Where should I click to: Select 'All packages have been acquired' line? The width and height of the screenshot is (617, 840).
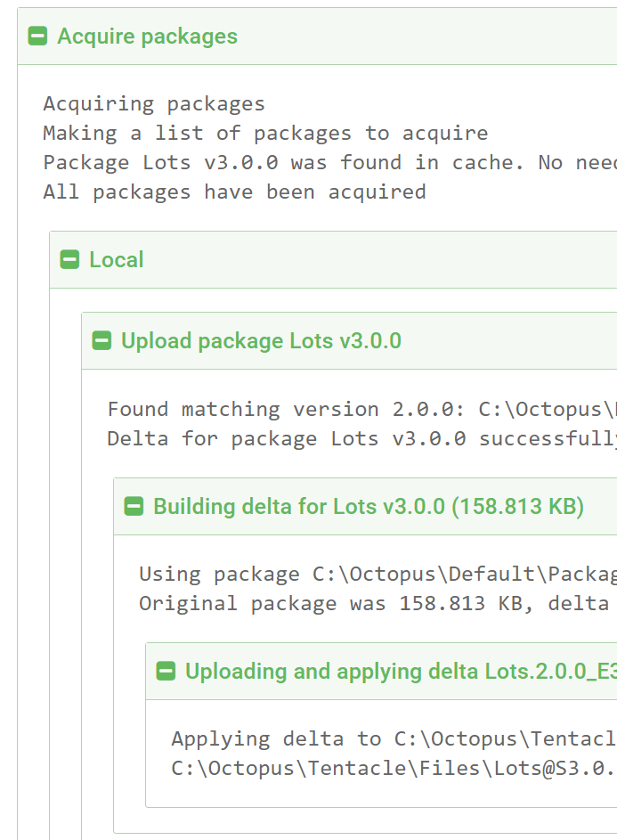(234, 192)
